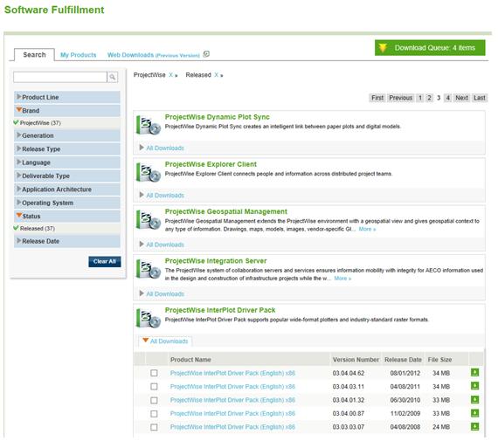This screenshot has width=498, height=448.
Task: Check the box for version 03.04.00.87
Action: click(154, 414)
